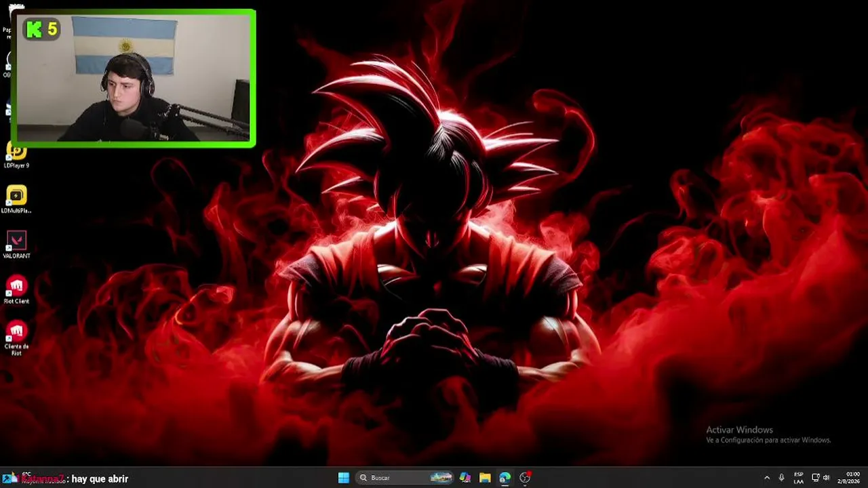
Task: Open the Windows Start menu
Action: (344, 478)
